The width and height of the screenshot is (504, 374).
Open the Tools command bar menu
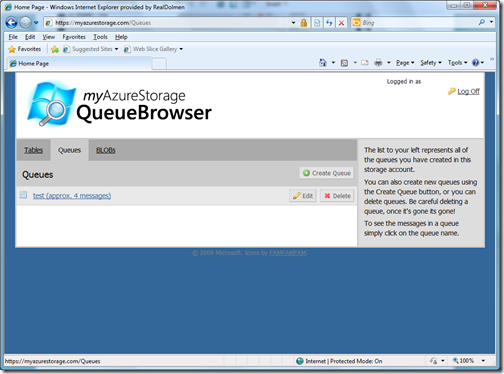457,63
